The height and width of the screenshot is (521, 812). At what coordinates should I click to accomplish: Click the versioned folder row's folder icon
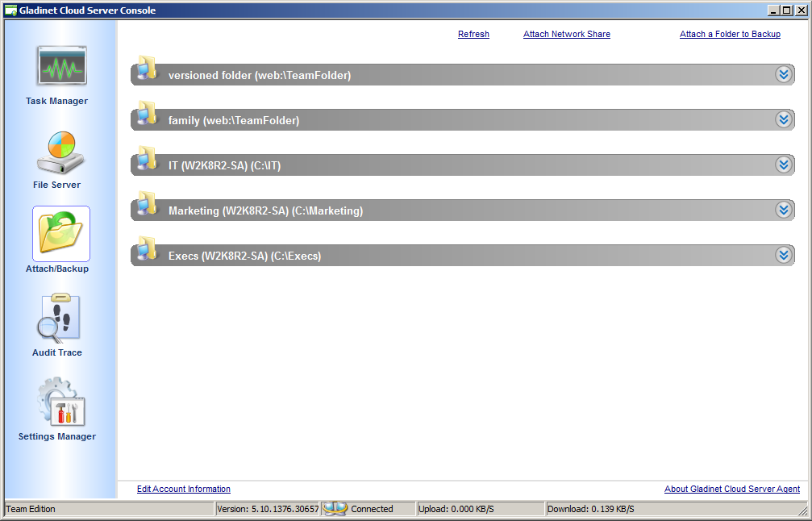click(x=147, y=69)
